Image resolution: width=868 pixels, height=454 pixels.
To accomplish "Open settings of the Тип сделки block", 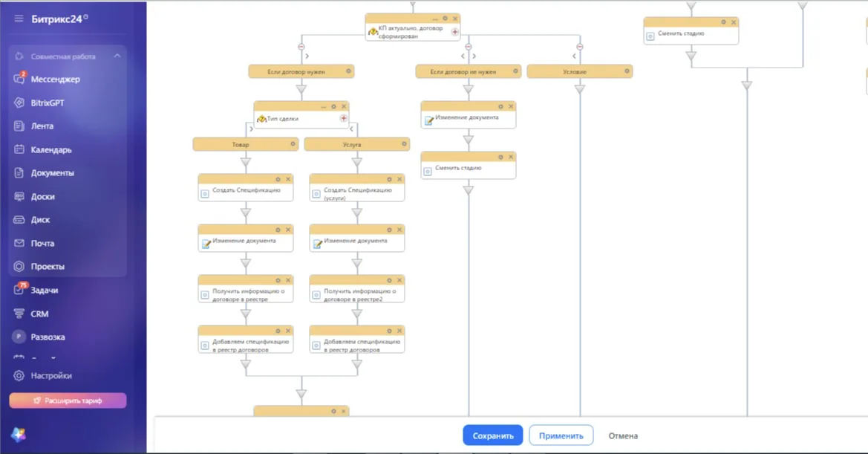I will [x=333, y=106].
